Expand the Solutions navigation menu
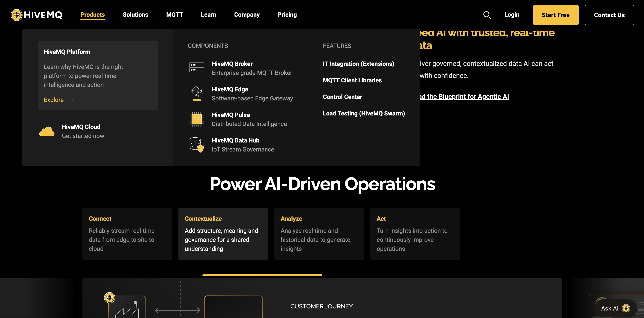 tap(135, 15)
